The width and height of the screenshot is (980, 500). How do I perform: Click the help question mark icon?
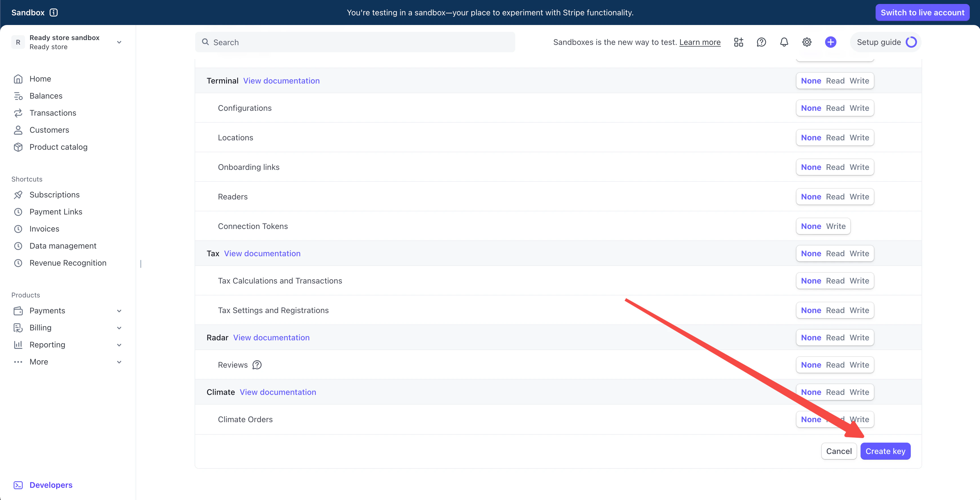pyautogui.click(x=761, y=42)
